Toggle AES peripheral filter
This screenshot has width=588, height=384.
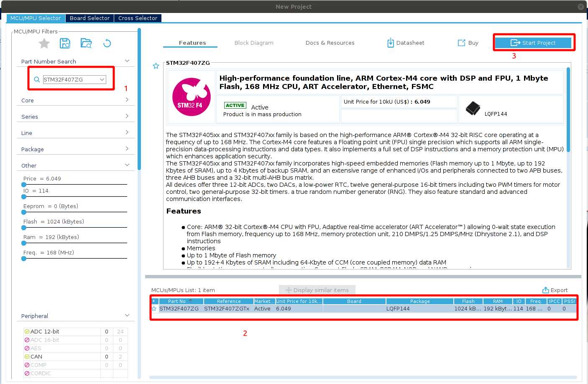27,348
